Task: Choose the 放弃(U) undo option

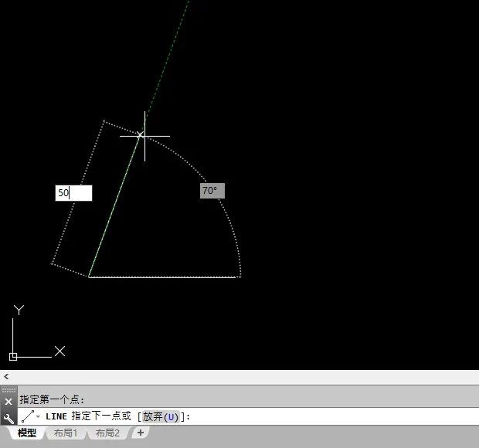Action: [x=161, y=416]
